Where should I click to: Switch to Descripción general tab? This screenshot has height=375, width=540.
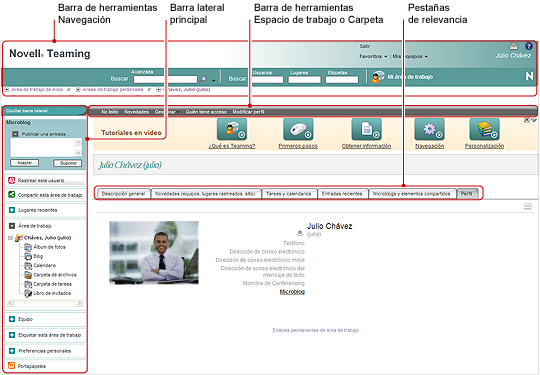click(x=123, y=194)
